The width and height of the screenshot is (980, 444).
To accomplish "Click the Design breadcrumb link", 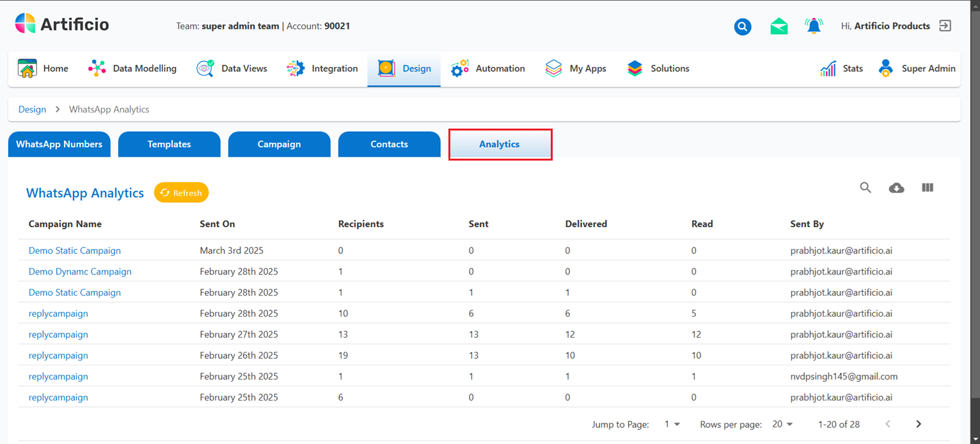I will (32, 109).
